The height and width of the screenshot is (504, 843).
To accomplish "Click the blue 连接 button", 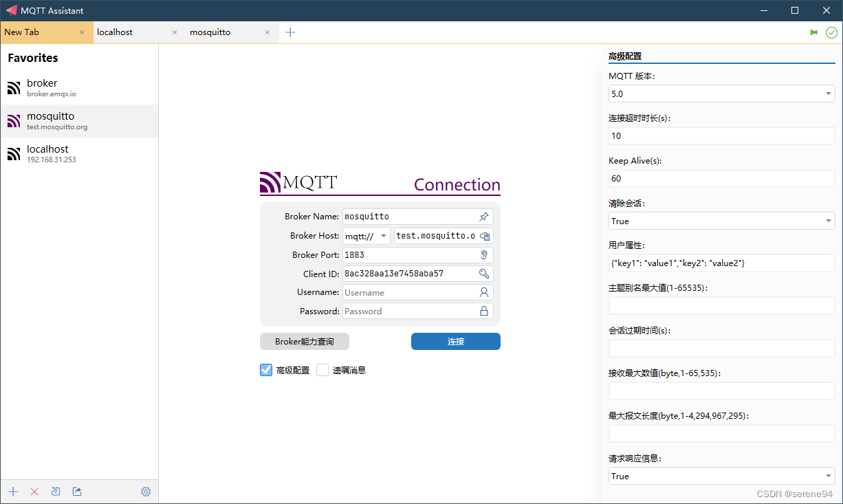I will (x=456, y=342).
